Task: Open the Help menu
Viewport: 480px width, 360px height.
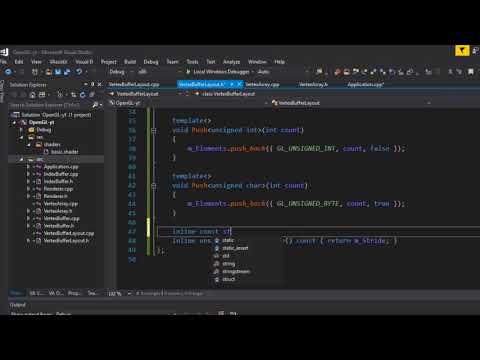Action: (x=280, y=62)
